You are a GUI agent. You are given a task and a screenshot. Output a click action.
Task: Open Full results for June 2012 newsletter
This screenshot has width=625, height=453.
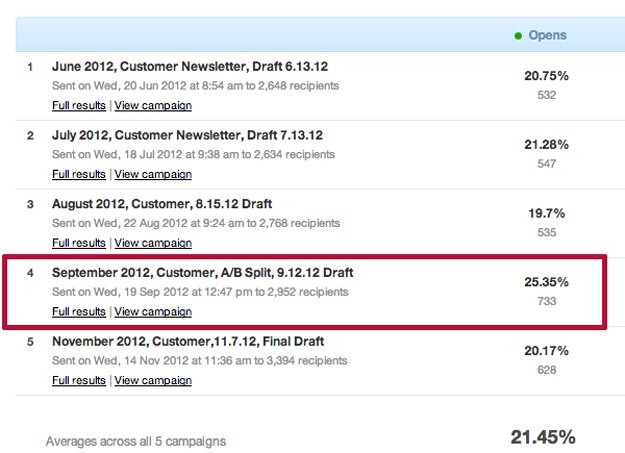[x=79, y=105]
